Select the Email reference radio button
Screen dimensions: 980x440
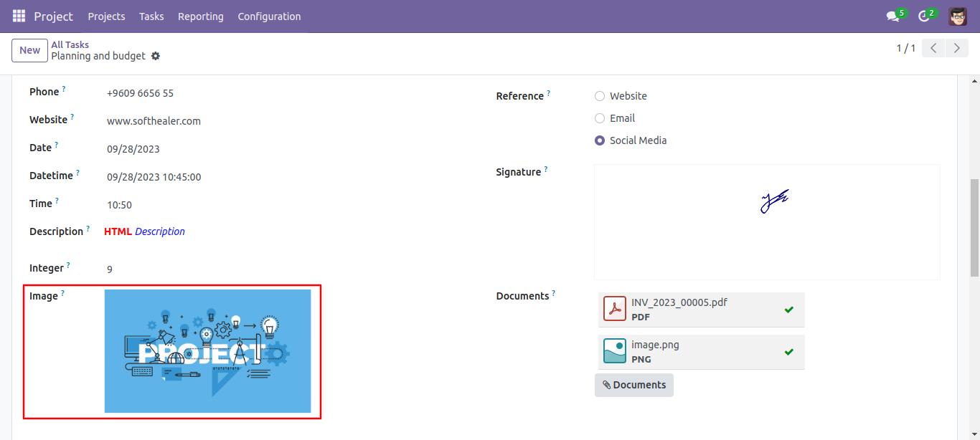point(600,118)
